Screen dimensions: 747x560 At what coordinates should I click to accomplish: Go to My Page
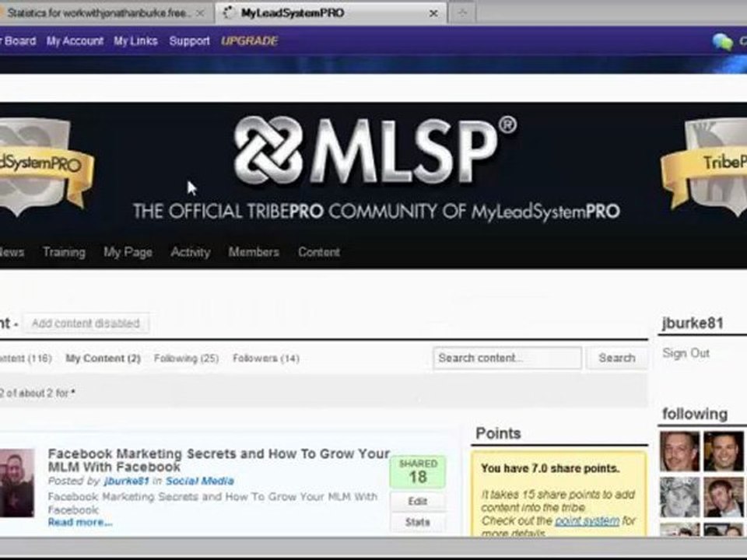coord(128,252)
